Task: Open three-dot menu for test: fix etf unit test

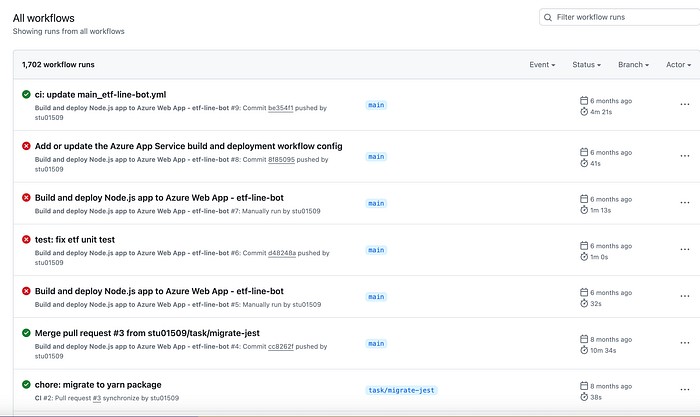Action: point(684,250)
